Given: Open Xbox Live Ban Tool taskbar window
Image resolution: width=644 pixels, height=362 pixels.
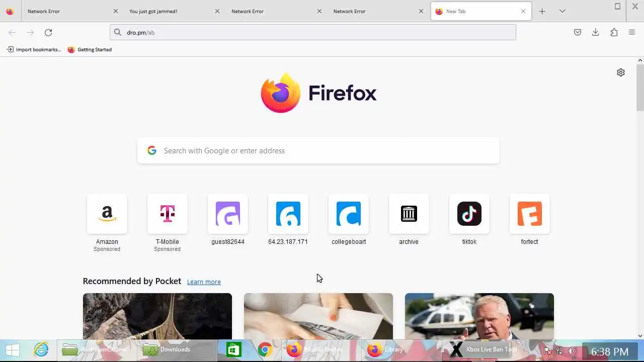Looking at the screenshot, I should [x=482, y=350].
